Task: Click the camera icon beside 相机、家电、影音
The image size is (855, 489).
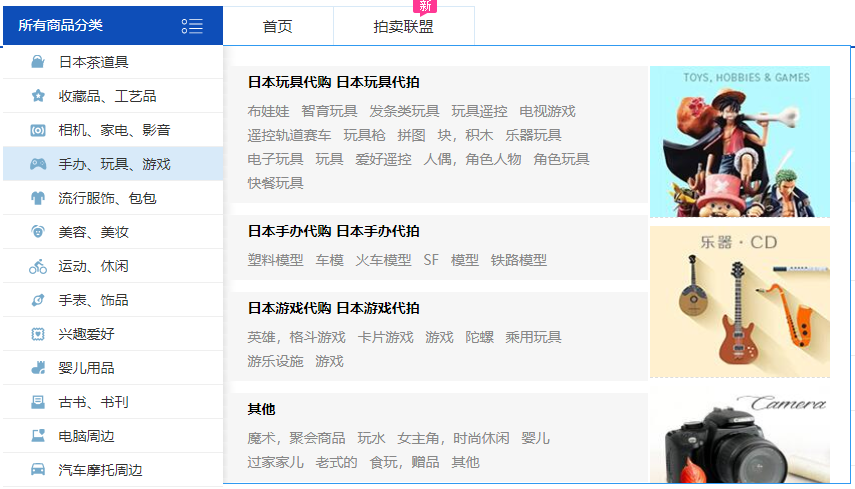Action: (38, 130)
